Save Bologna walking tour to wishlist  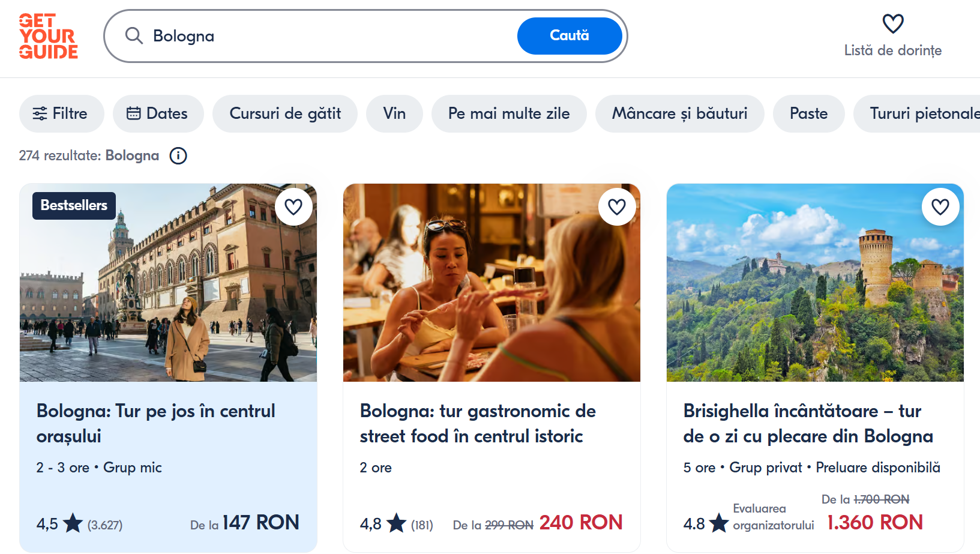(x=293, y=207)
